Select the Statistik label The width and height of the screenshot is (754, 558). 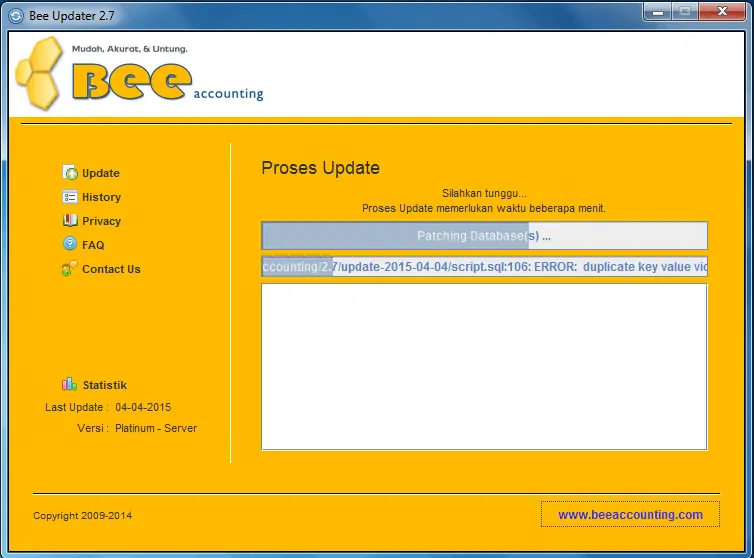tap(105, 385)
